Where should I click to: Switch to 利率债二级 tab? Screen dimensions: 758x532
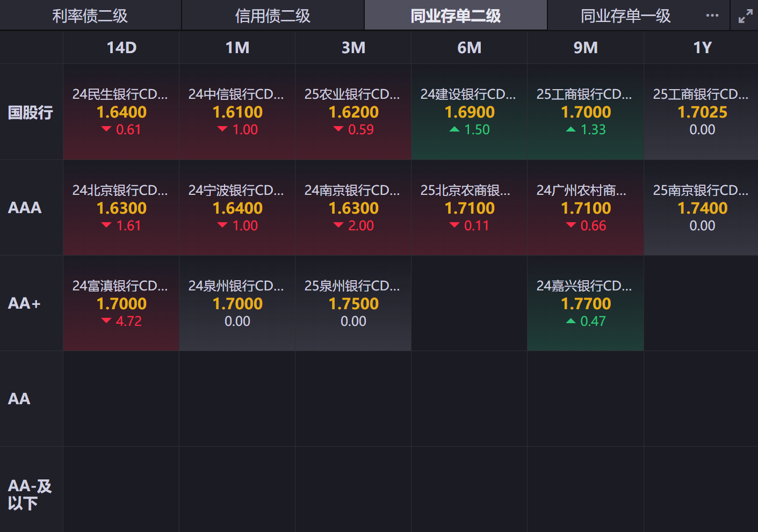90,16
